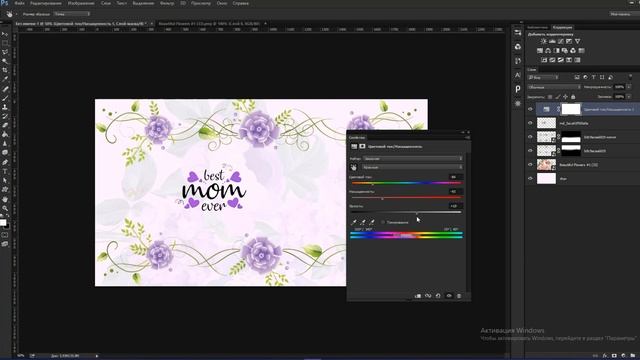Open the Окно menu
640x360 pixels.
222,3
